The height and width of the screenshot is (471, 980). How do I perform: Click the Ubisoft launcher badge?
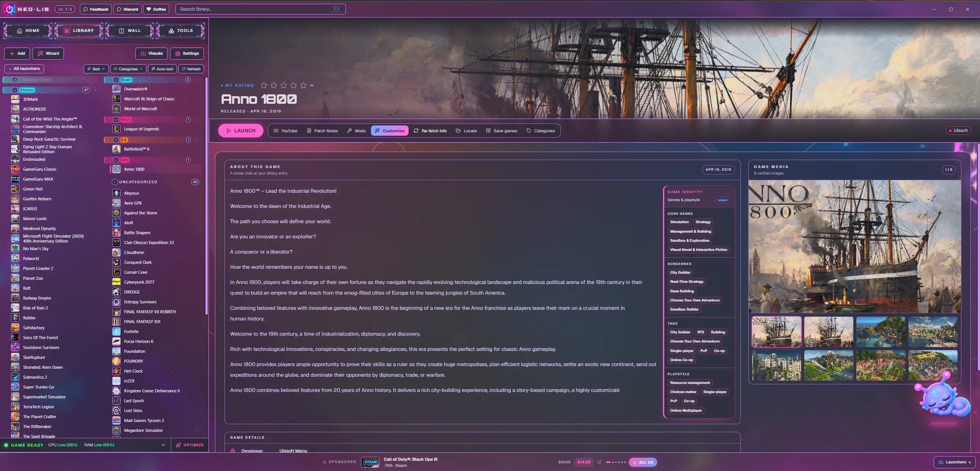(x=958, y=131)
